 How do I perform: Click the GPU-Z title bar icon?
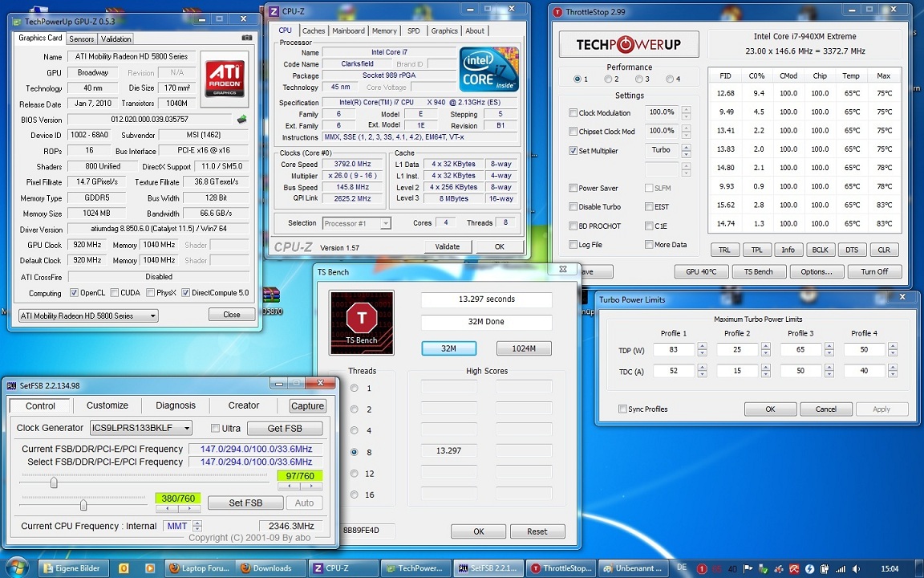pos(17,21)
